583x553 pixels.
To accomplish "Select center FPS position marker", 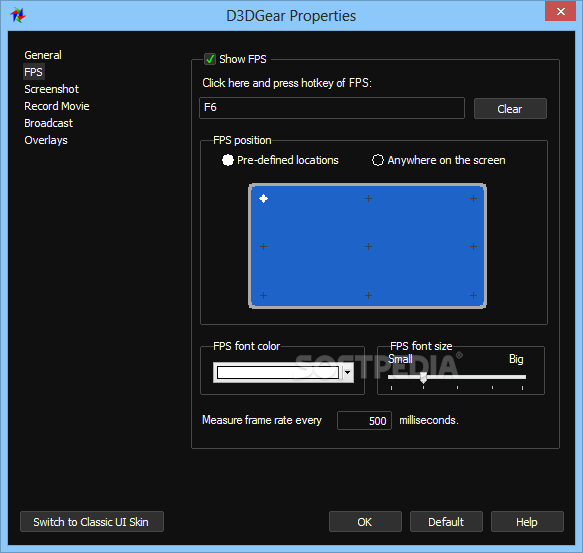I will tap(368, 247).
